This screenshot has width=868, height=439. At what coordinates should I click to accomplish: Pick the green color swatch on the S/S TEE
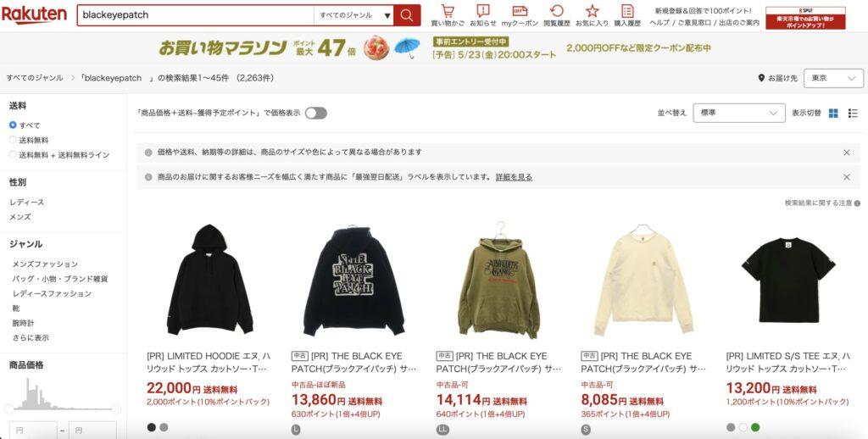[755, 427]
